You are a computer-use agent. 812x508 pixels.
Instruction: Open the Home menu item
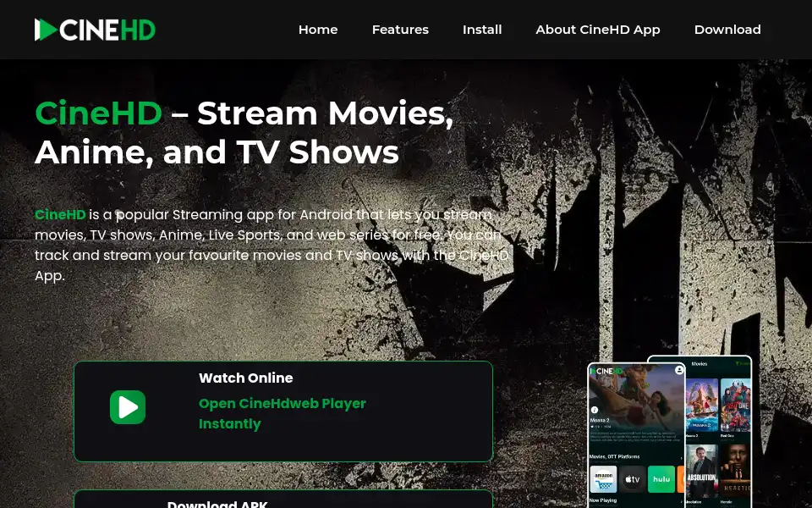318,30
